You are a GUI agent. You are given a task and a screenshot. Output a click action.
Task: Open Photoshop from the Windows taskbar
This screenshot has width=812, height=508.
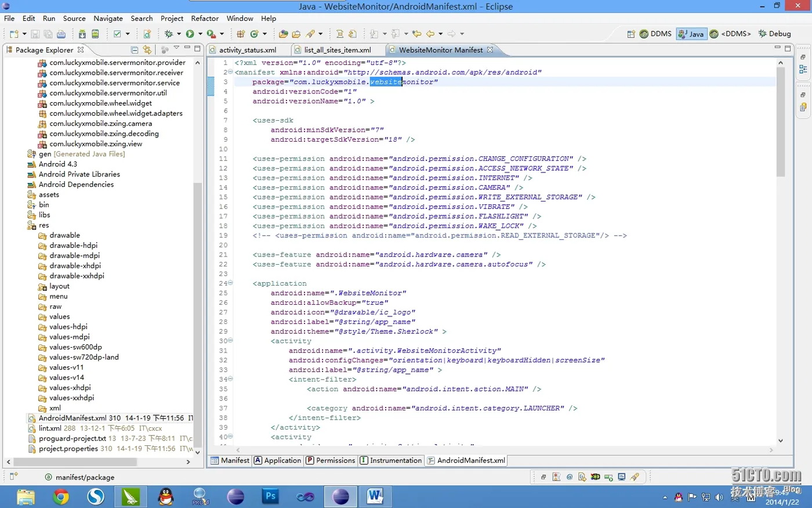click(x=270, y=496)
